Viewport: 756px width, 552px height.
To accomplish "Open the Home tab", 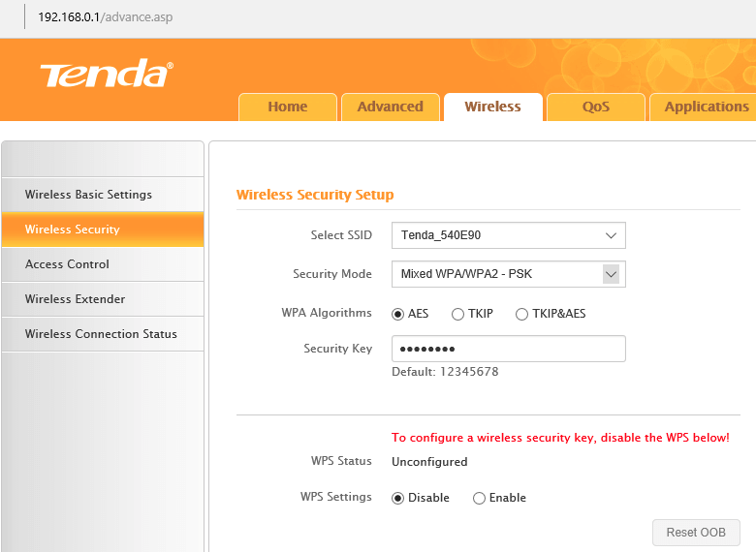I will (x=288, y=107).
